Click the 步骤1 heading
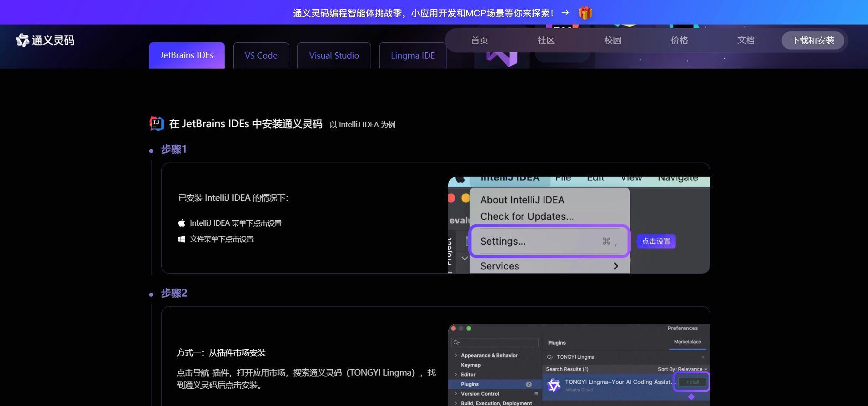Viewport: 868px width, 406px height. (174, 149)
